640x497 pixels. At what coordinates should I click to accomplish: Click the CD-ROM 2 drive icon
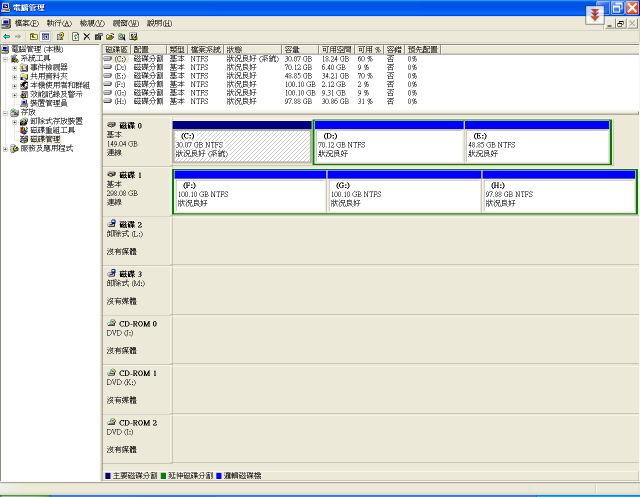(x=111, y=422)
